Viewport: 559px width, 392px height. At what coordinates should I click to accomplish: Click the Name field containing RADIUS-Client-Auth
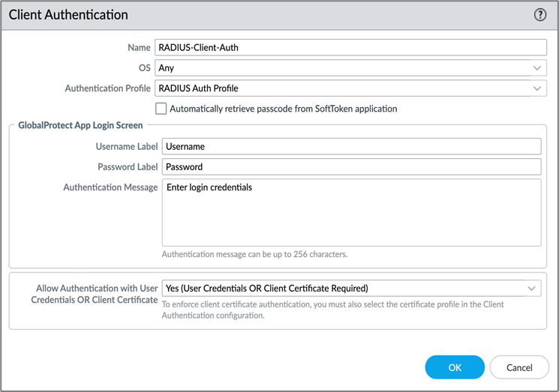pos(350,47)
